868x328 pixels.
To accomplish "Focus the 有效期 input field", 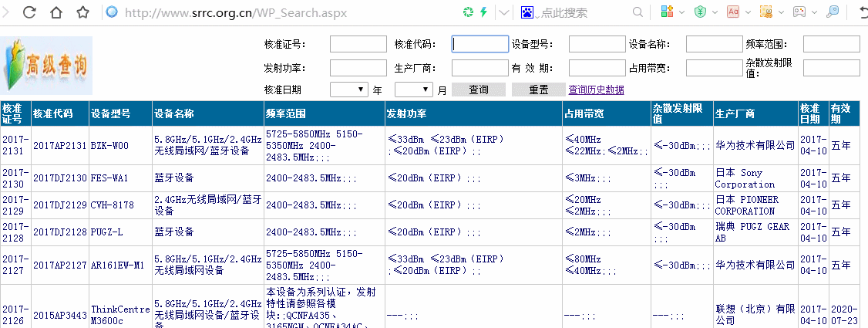I will (x=597, y=68).
